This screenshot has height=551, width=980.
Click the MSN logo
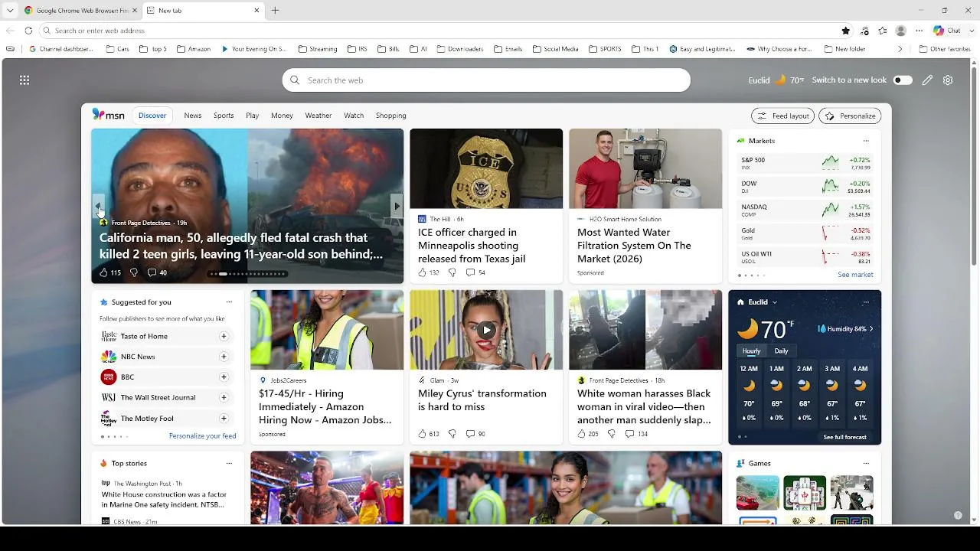(108, 115)
